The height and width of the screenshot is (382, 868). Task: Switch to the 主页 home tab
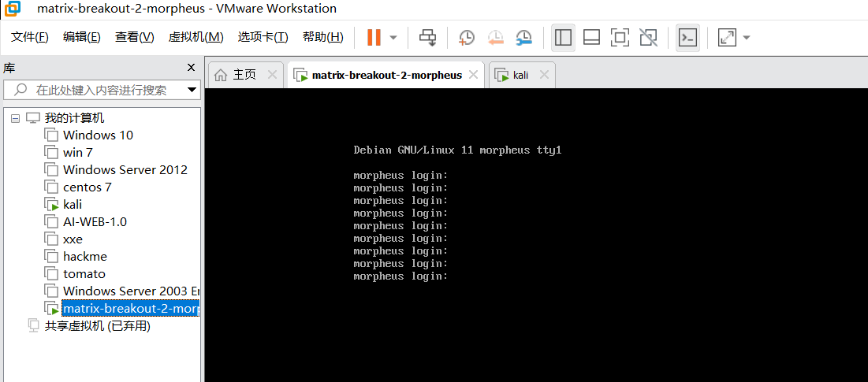pos(244,75)
